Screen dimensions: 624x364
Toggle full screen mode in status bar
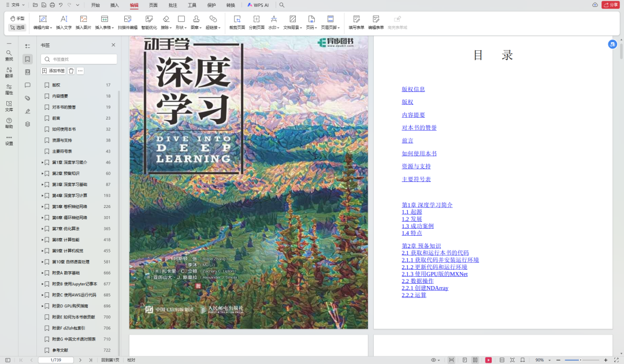pyautogui.click(x=616, y=360)
